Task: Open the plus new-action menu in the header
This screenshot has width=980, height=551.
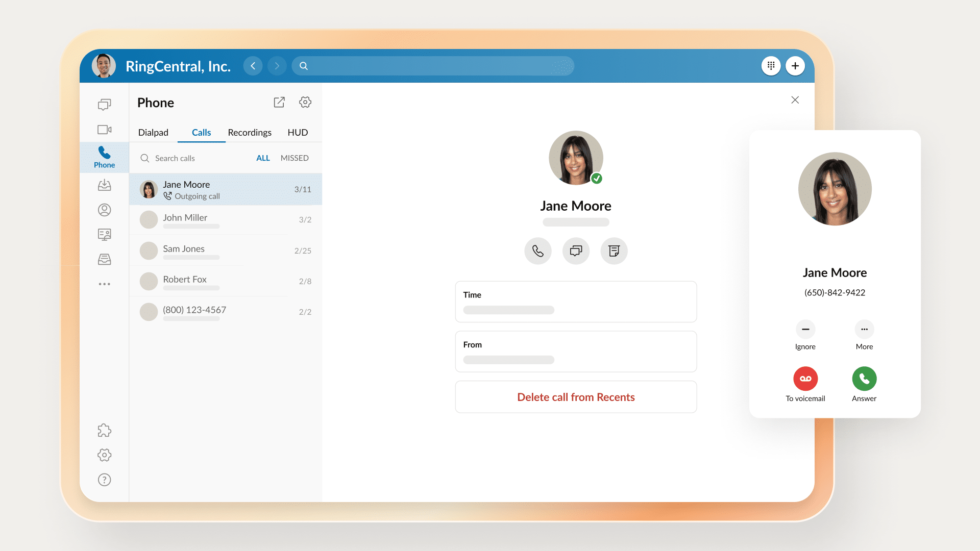Action: (x=795, y=66)
